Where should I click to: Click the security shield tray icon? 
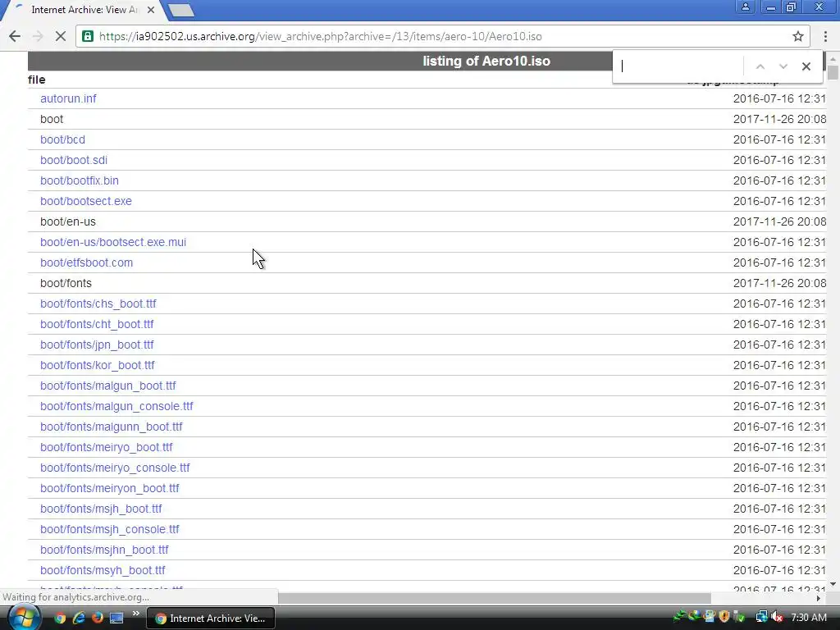click(724, 617)
